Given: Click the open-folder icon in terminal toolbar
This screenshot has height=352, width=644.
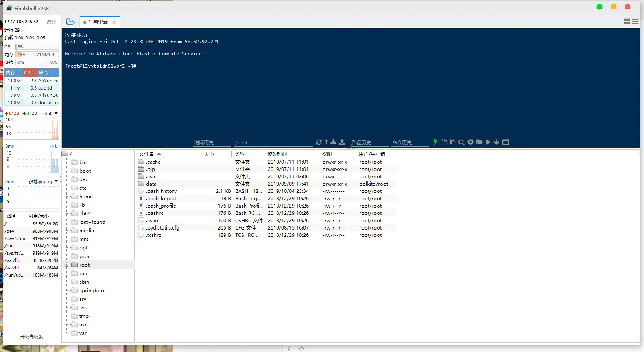Looking at the screenshot, I should coord(480,142).
